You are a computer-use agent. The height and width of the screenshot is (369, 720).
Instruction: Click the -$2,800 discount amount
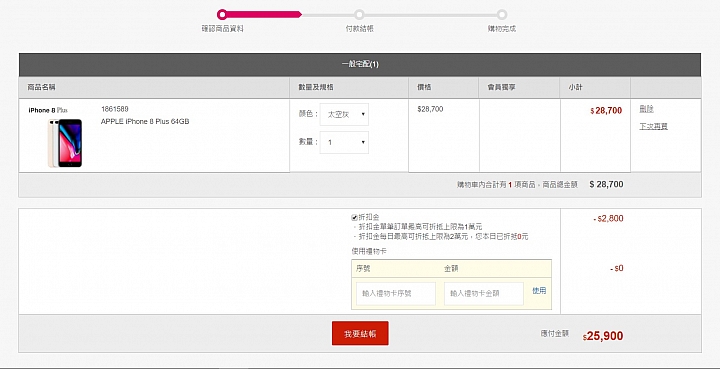click(x=608, y=218)
